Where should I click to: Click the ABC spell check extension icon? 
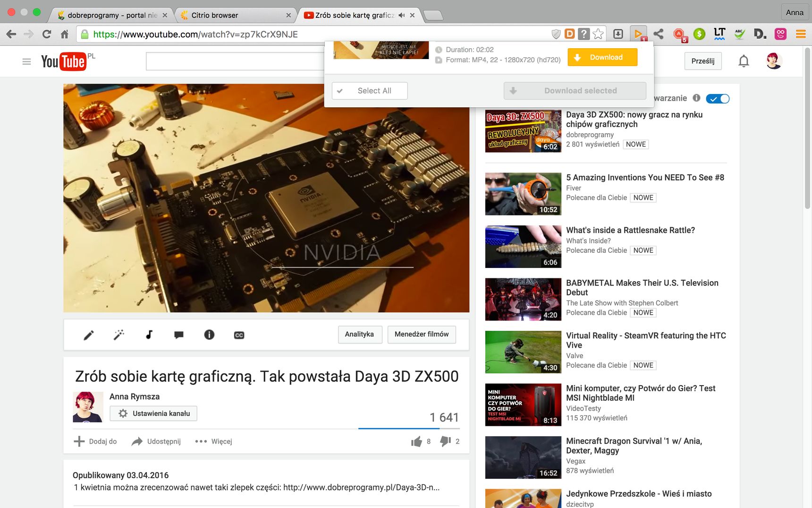click(x=740, y=34)
